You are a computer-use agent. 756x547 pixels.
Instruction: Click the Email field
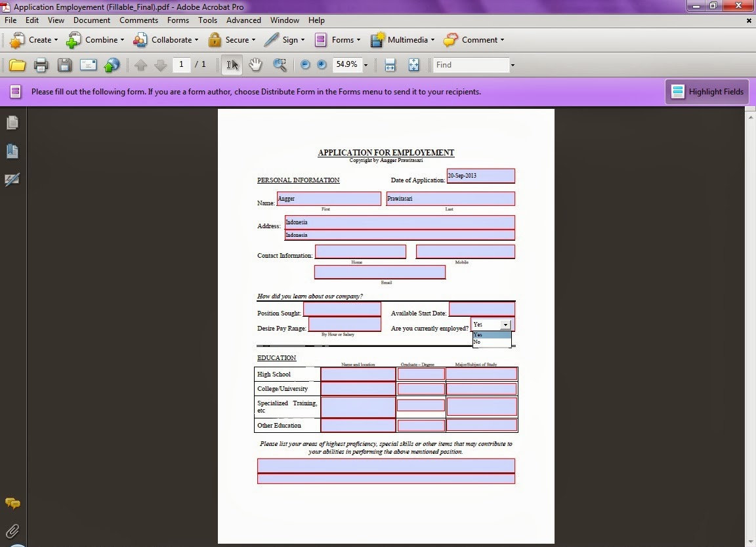click(380, 272)
